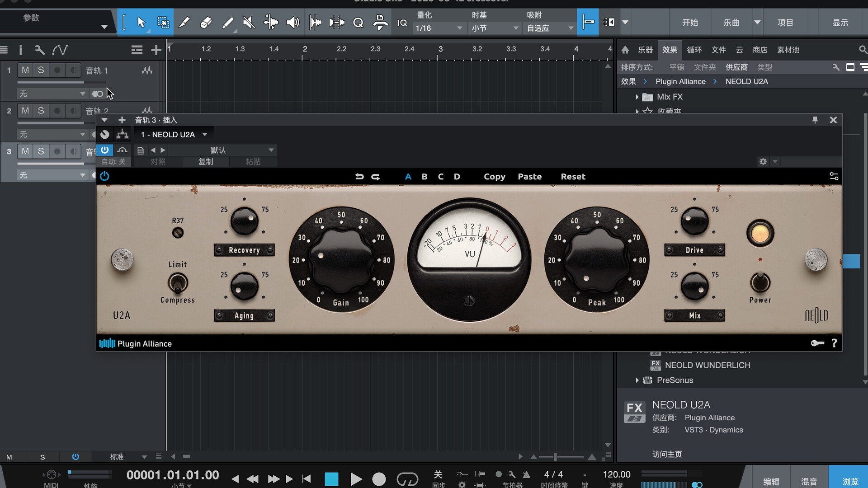
Task: Click the plugin Copy button
Action: (x=495, y=177)
